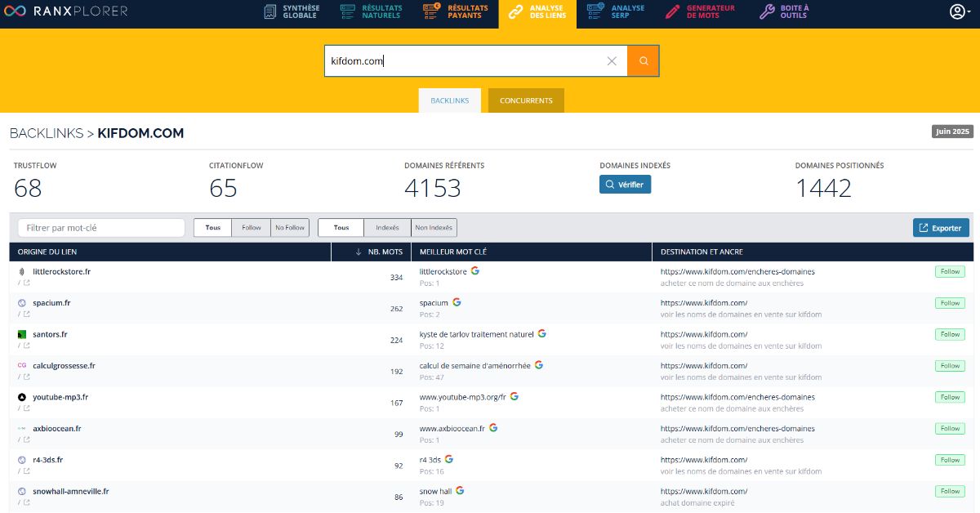Click the Ranxplorer infinity logo

[13, 11]
